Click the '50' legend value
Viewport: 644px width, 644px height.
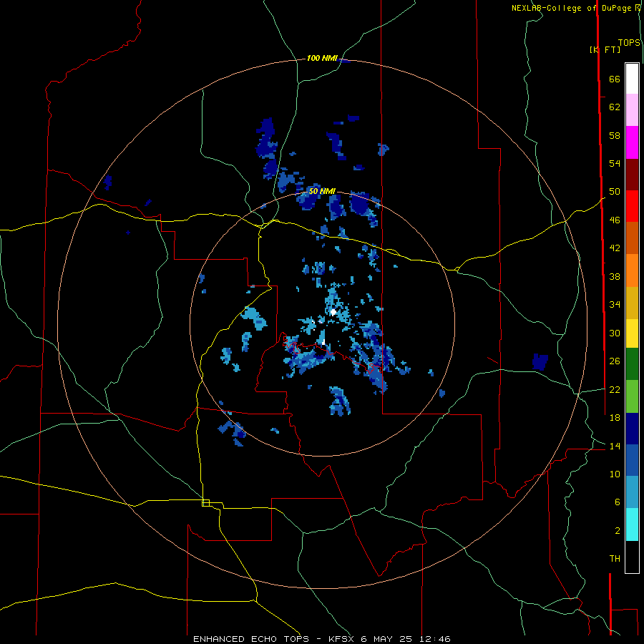(x=615, y=192)
